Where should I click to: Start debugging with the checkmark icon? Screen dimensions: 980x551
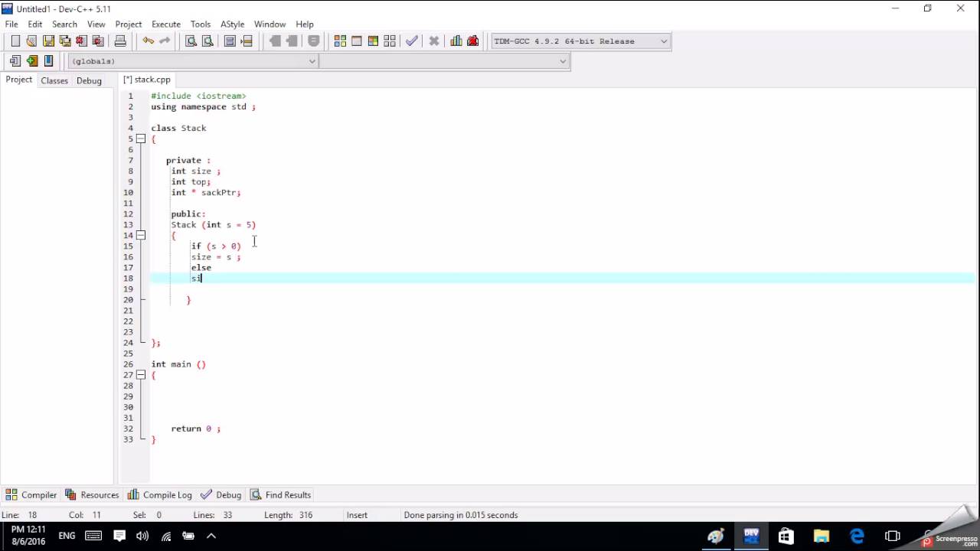412,41
